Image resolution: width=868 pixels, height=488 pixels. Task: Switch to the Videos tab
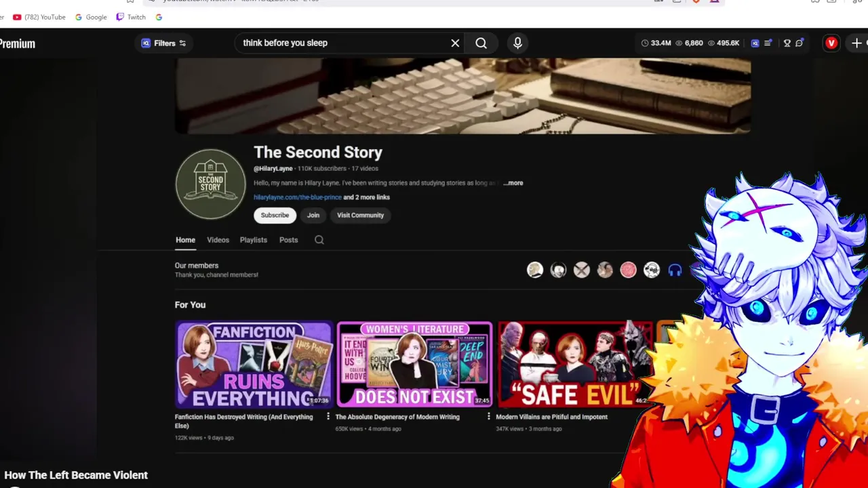(218, 240)
